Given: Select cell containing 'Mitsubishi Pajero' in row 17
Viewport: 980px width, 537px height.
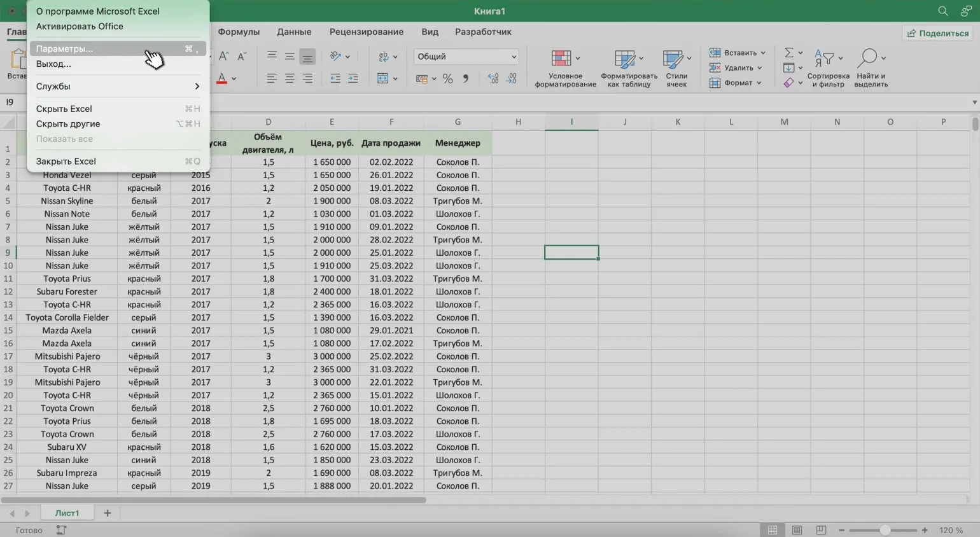Looking at the screenshot, I should click(67, 356).
